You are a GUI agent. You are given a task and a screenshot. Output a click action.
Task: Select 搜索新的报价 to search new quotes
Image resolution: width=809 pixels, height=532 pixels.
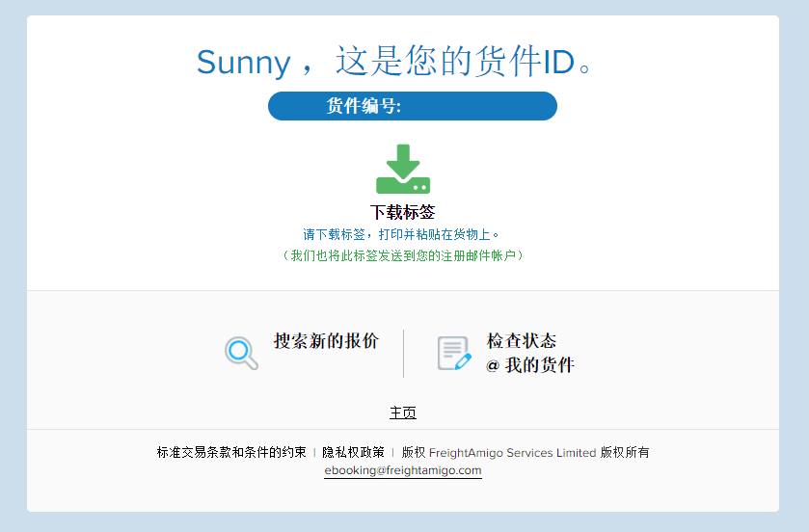326,341
